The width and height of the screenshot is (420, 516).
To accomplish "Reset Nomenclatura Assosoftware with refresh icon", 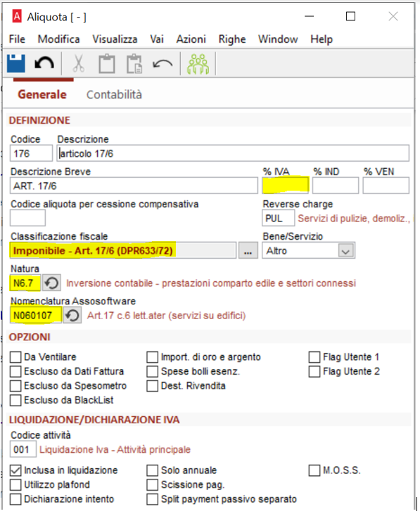I will click(x=72, y=315).
